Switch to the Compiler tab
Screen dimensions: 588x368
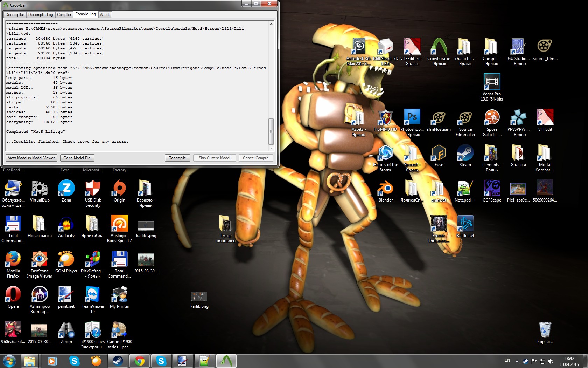tap(64, 15)
